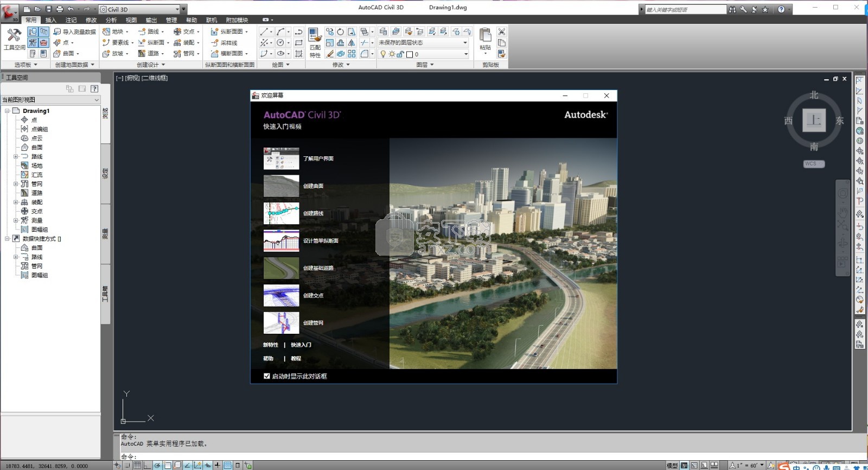
Task: Open the Civil 3D workspace dropdown
Action: (x=177, y=9)
